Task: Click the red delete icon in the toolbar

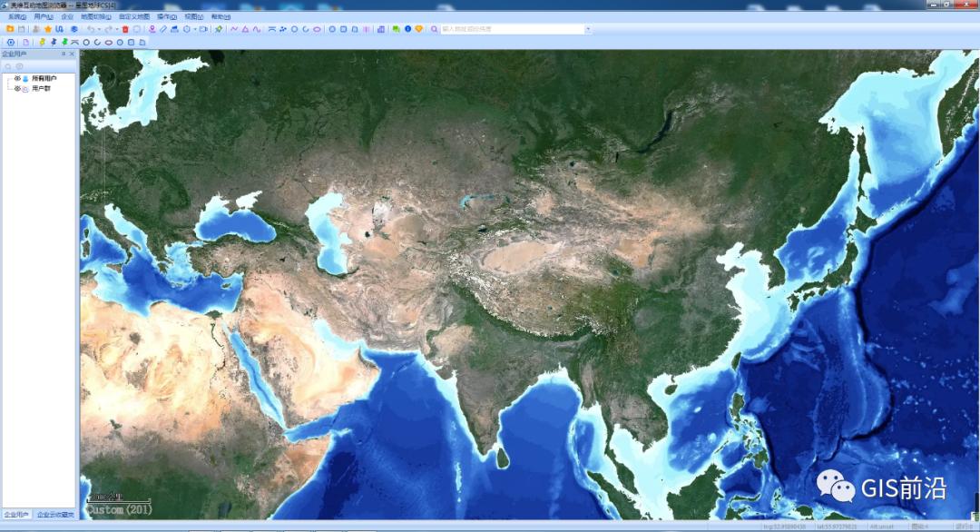Action: [x=123, y=31]
